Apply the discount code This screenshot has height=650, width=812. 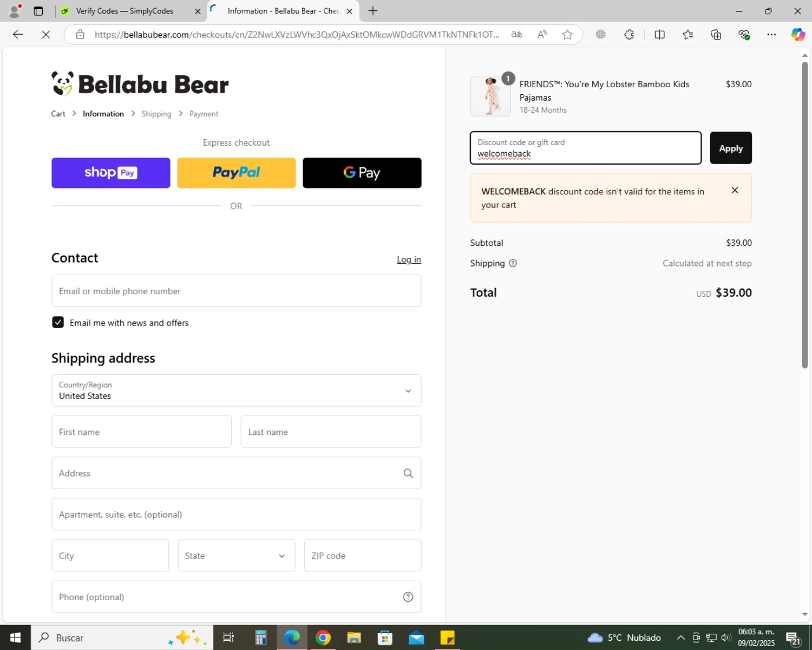pyautogui.click(x=731, y=148)
